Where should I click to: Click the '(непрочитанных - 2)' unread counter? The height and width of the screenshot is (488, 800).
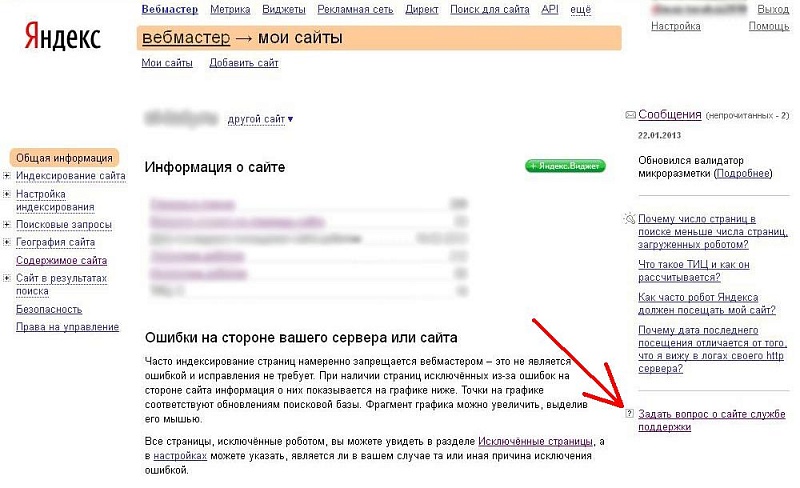point(747,116)
